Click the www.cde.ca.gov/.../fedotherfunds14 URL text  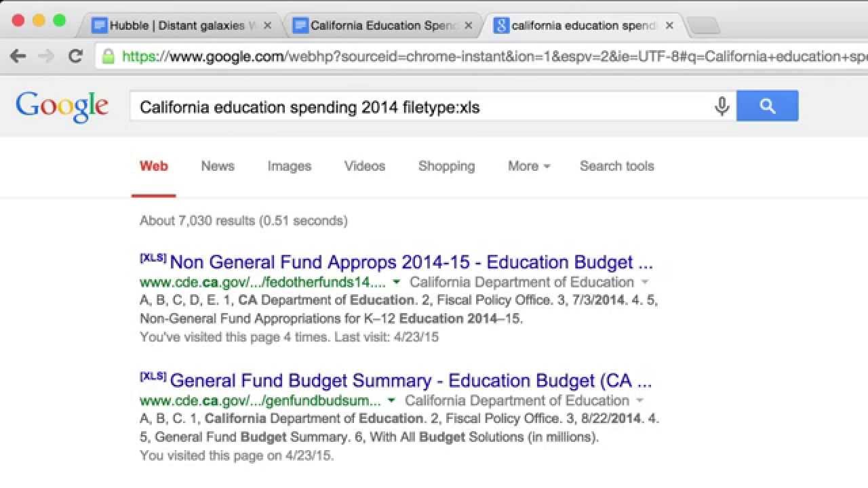click(x=263, y=282)
